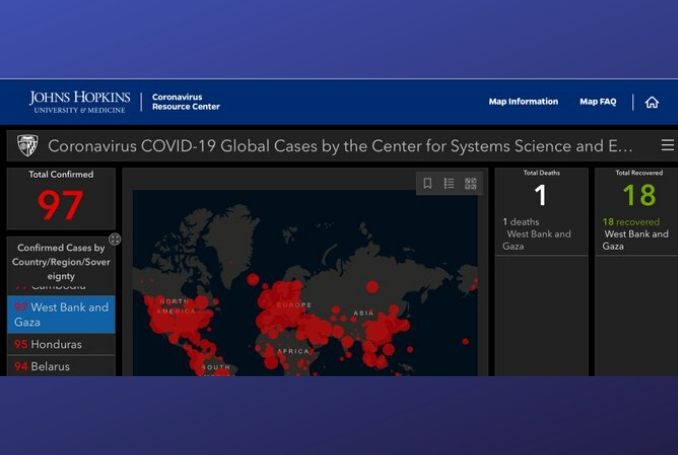Click the bookmarks icon on the map

(x=427, y=183)
